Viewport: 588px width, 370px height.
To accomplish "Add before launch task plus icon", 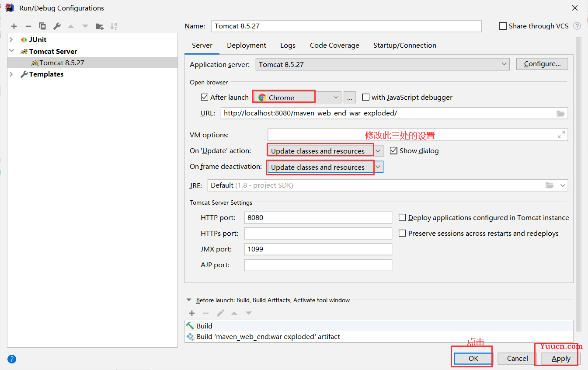I will (x=192, y=313).
